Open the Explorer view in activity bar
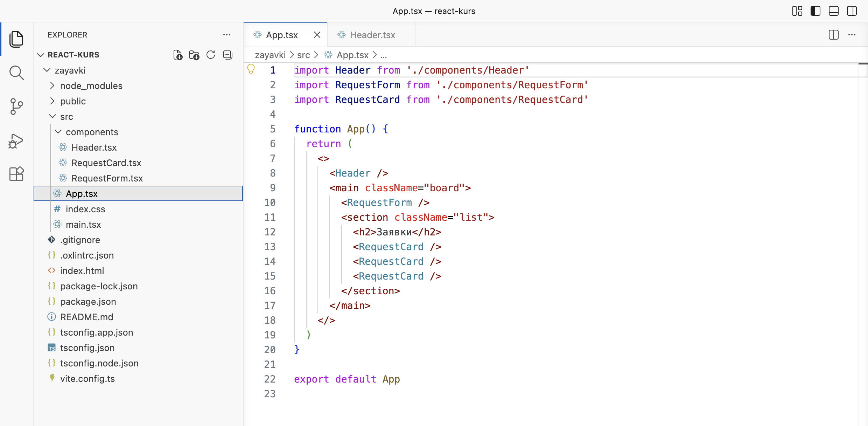The width and height of the screenshot is (868, 426). (x=16, y=39)
